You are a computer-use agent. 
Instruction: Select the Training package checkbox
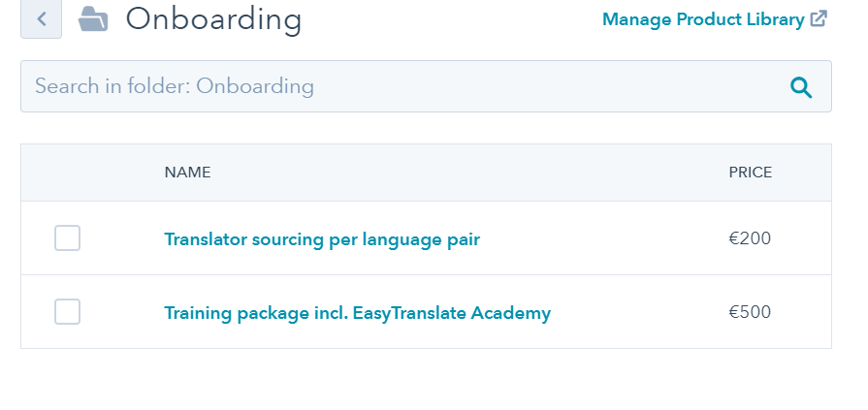(67, 312)
